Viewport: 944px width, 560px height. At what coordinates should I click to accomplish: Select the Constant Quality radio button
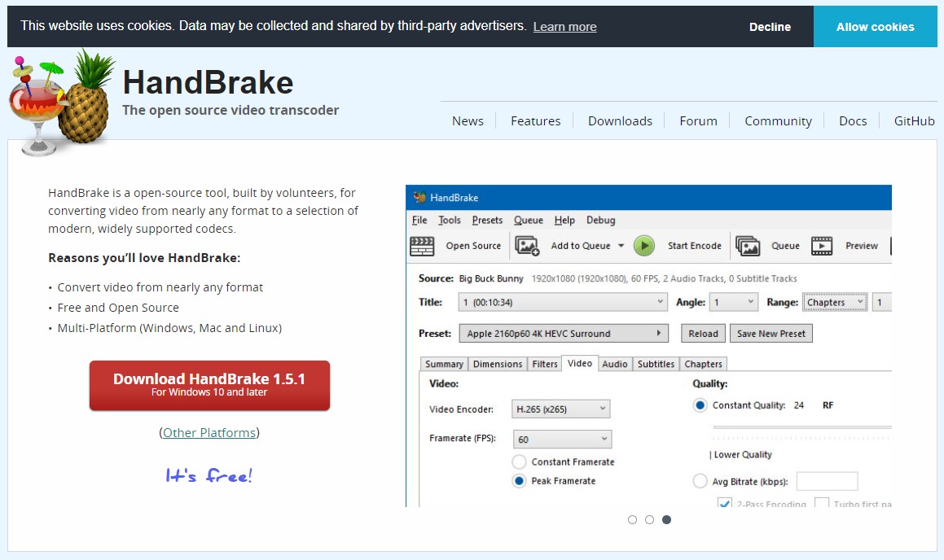700,405
